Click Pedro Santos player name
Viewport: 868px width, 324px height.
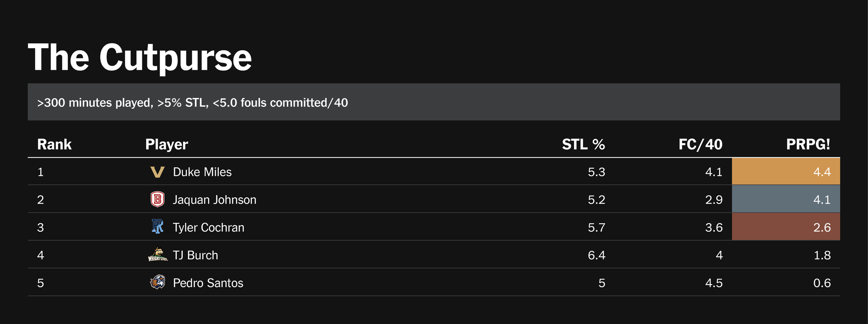tap(208, 283)
